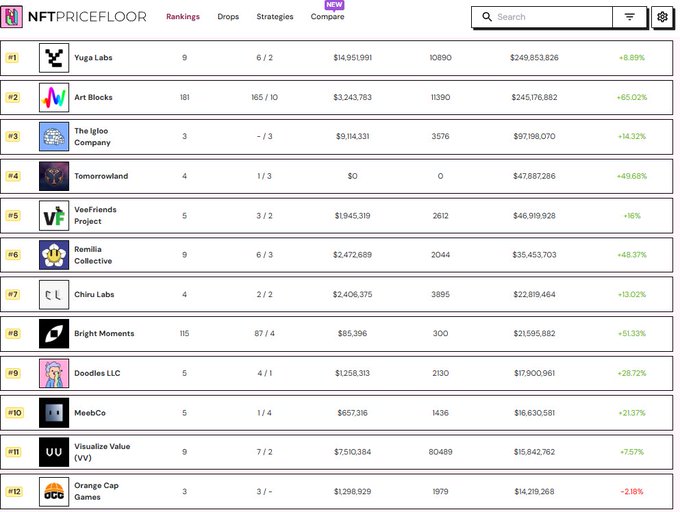The height and width of the screenshot is (512, 680).
Task: Click the #8 rank badge
Action: [13, 333]
